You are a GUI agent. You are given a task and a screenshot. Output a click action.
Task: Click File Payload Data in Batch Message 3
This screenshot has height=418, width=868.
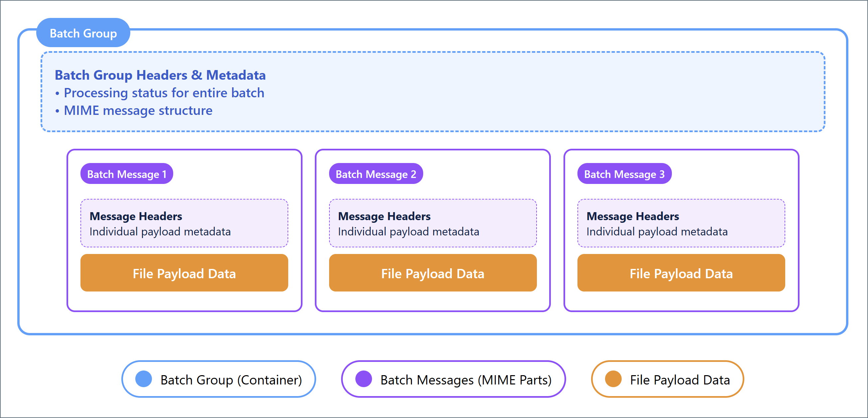(x=681, y=273)
